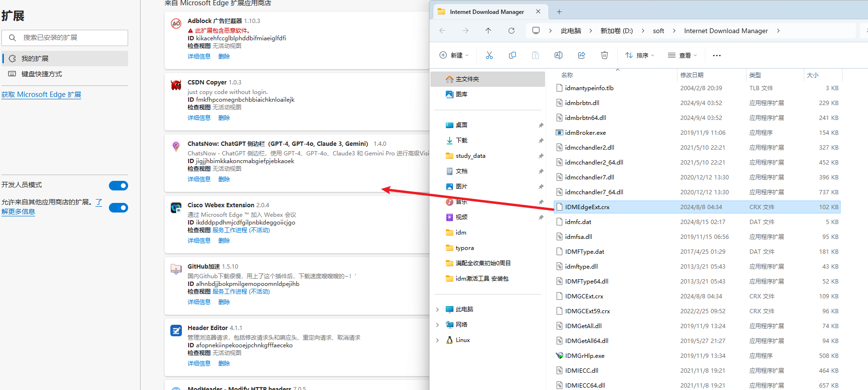Open 服务工作进程 link for Cisco Webex
This screenshot has width=868, height=390.
pos(241,230)
